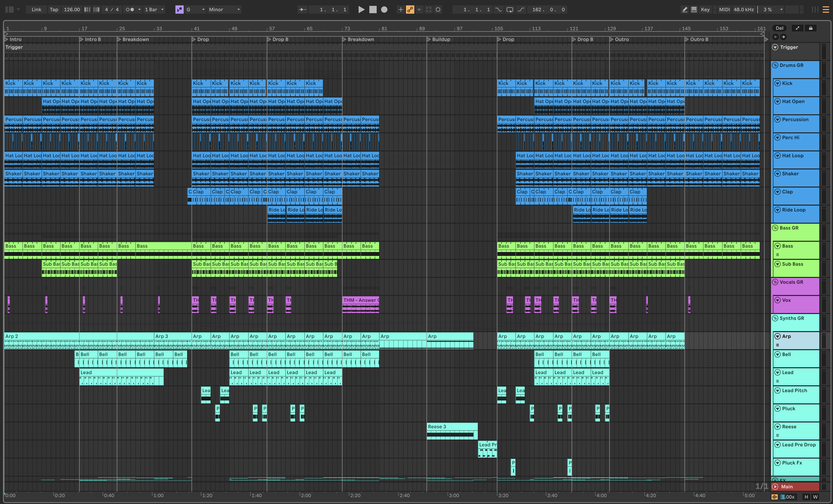This screenshot has height=504, width=833.
Task: Jump to the Outro B locator
Action: tap(696, 39)
